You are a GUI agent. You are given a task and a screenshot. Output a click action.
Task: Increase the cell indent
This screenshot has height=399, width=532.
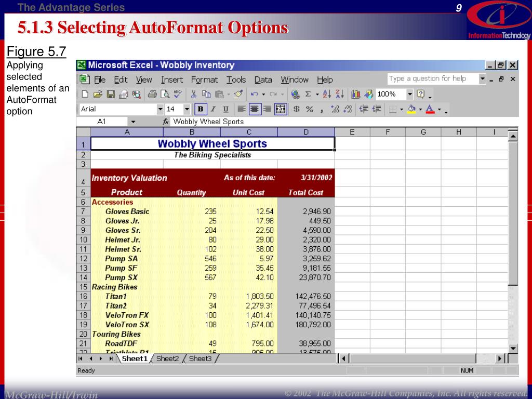[377, 109]
